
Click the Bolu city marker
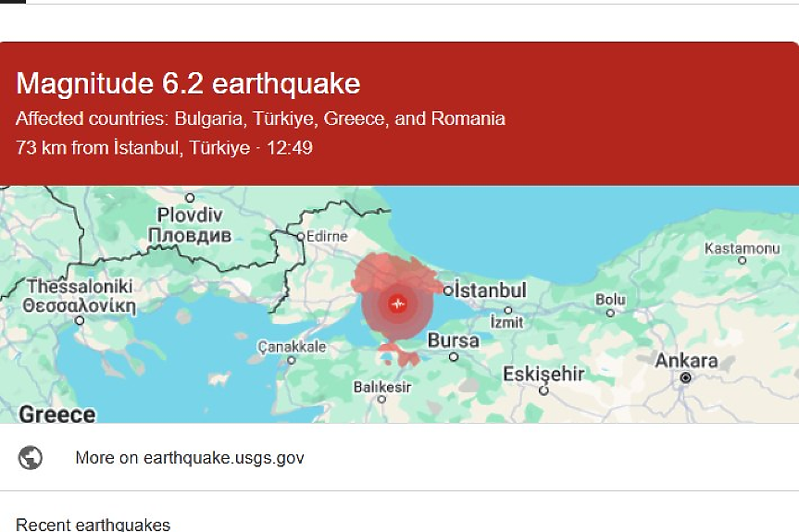(x=610, y=313)
